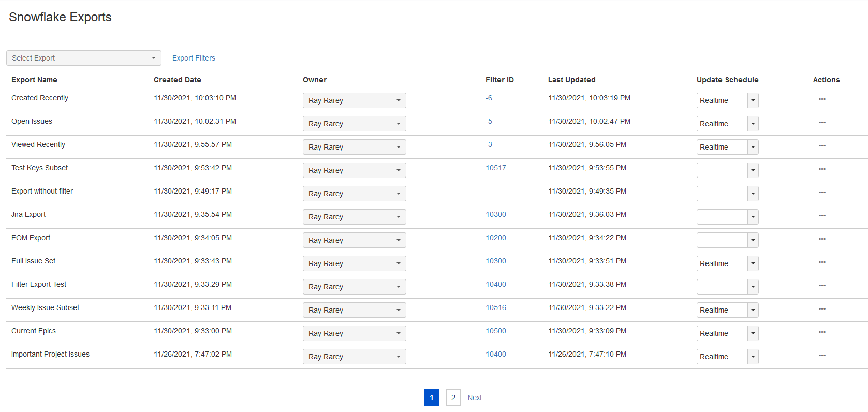This screenshot has width=868, height=412.
Task: Open actions menu for Open Issues row
Action: [x=822, y=122]
